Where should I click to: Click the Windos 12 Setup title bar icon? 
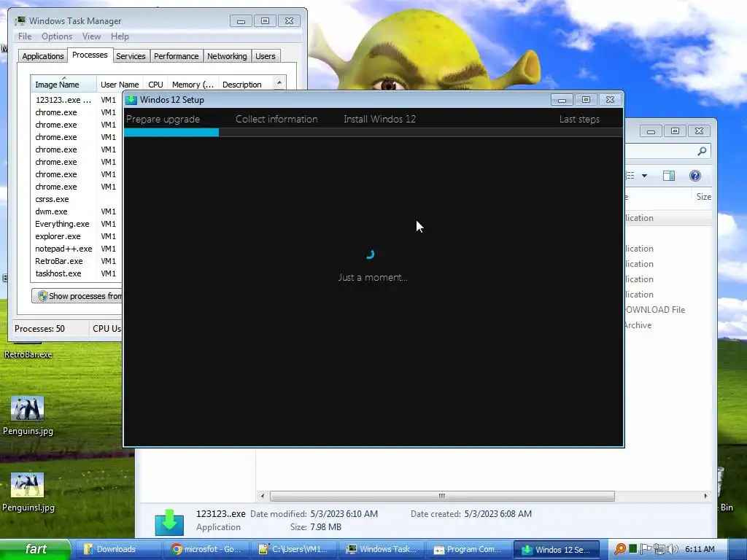pos(131,99)
